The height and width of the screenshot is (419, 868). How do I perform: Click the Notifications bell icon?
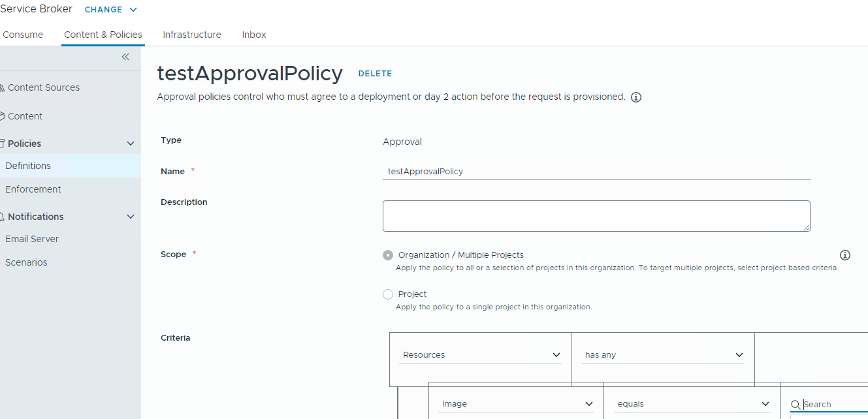pos(2,217)
